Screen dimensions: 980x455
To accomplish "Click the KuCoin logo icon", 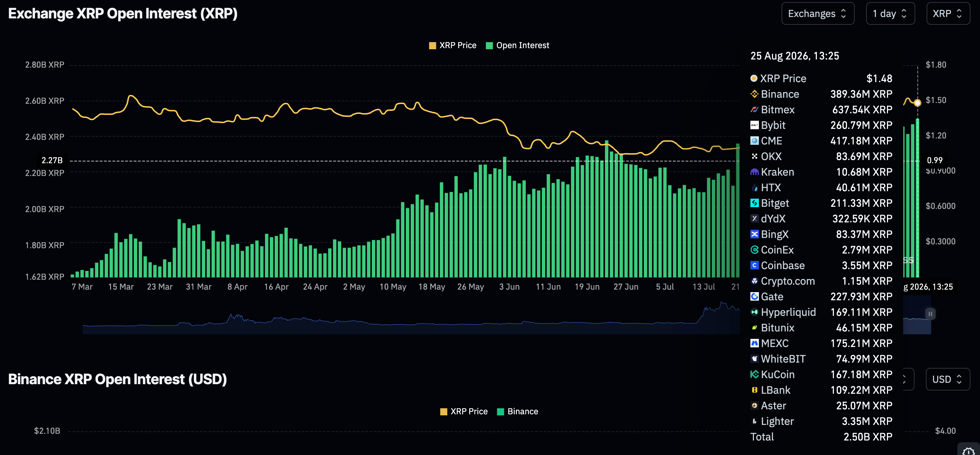I will pos(754,375).
